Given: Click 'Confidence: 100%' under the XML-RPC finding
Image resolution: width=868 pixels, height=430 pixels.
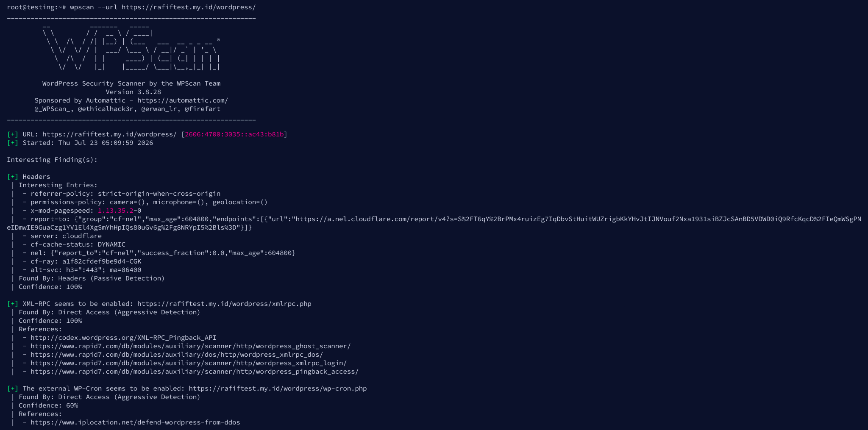Looking at the screenshot, I should [50, 321].
